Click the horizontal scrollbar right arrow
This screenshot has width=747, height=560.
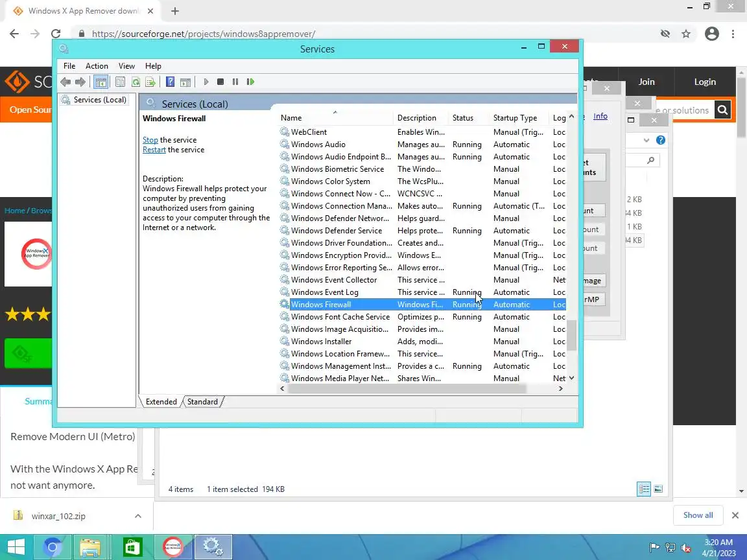pyautogui.click(x=561, y=389)
